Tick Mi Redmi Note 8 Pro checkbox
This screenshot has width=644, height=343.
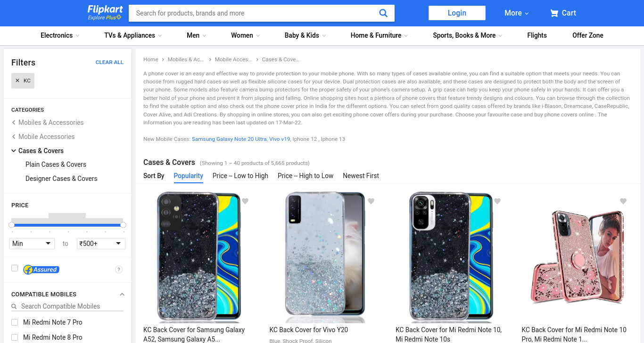[x=15, y=337]
